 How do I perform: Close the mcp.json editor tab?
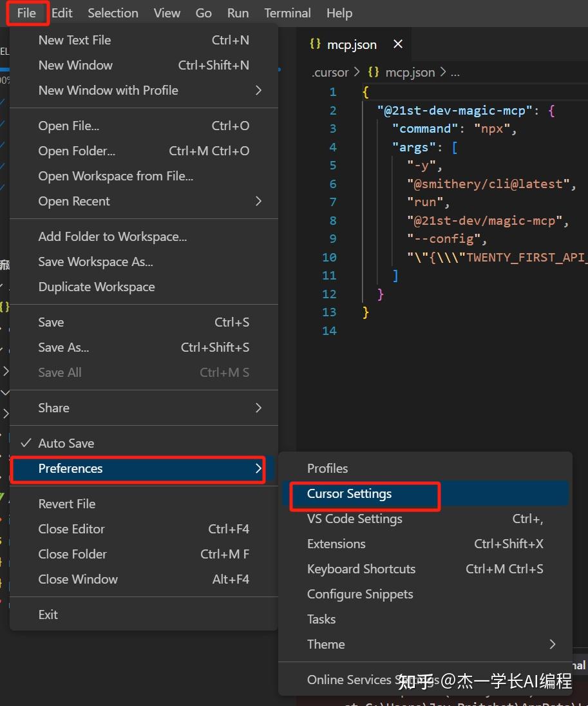(x=398, y=44)
